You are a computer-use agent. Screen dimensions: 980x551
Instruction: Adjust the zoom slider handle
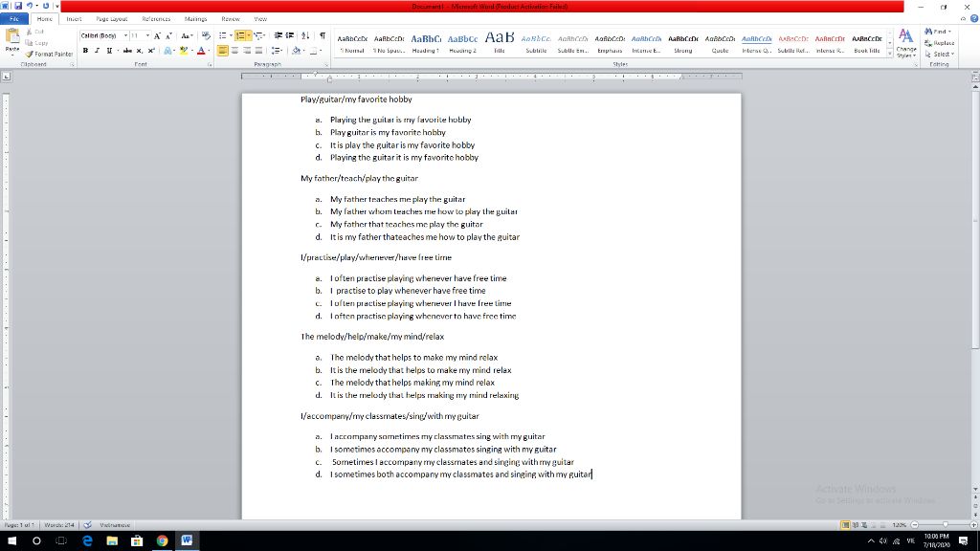(945, 525)
